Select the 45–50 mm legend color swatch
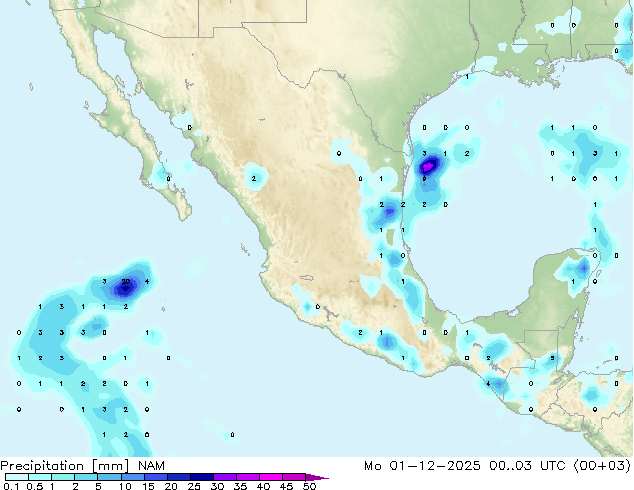 [x=294, y=477]
